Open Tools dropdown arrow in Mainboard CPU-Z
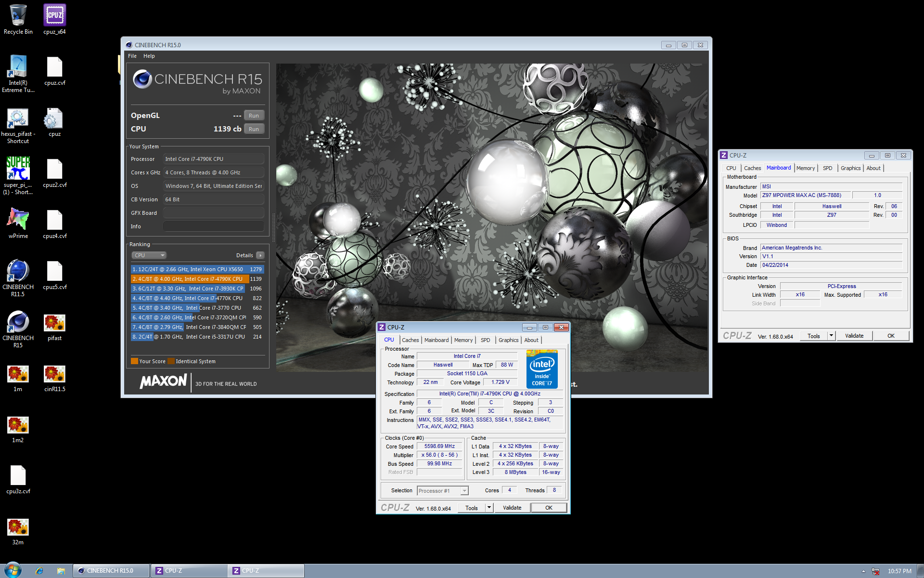This screenshot has height=578, width=924. [x=831, y=336]
